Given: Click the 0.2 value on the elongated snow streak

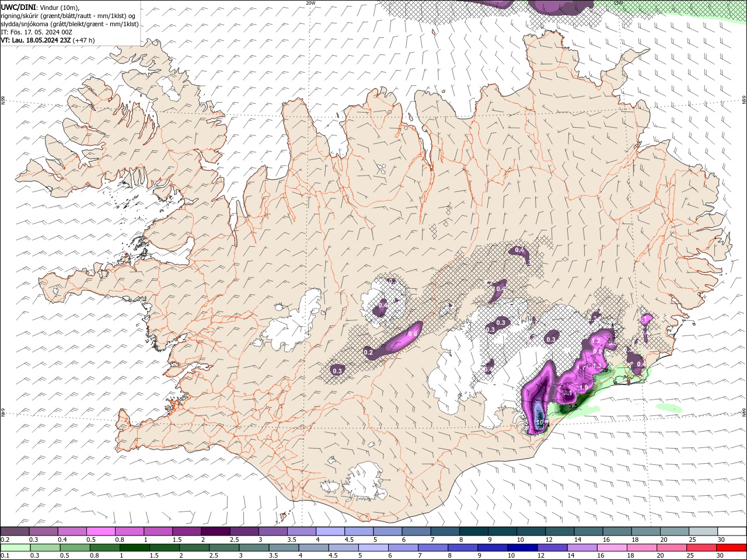Looking at the screenshot, I should (x=368, y=352).
